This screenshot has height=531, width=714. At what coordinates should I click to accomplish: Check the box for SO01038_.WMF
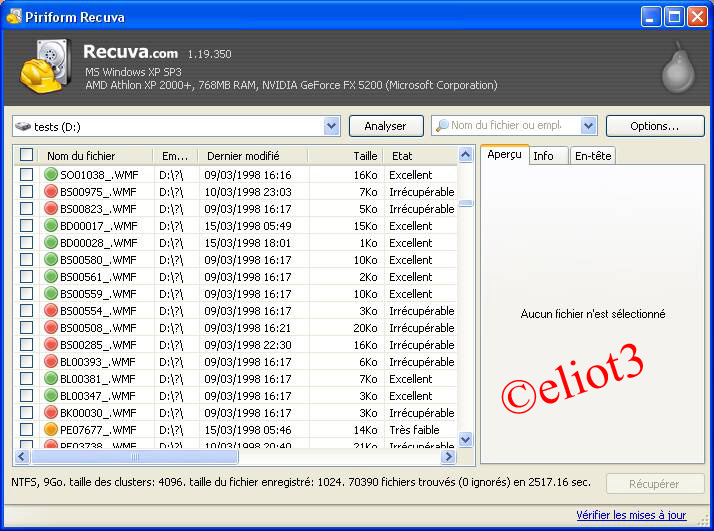coord(26,174)
